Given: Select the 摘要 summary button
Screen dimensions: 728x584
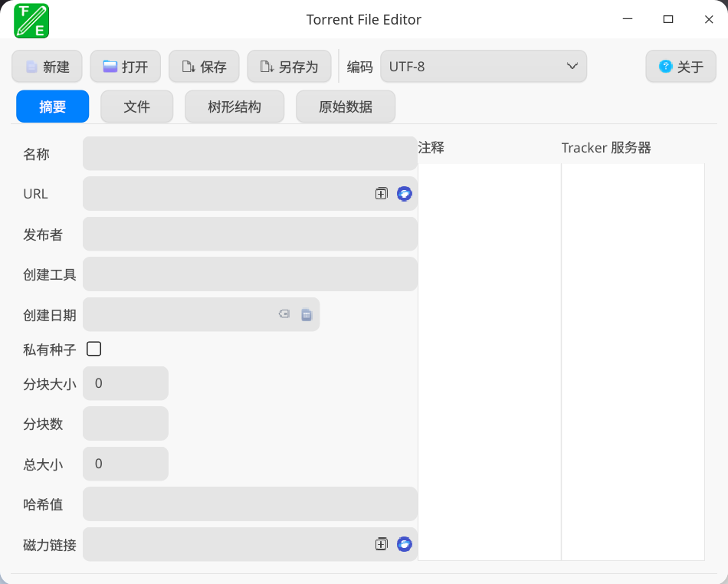Looking at the screenshot, I should pos(52,107).
